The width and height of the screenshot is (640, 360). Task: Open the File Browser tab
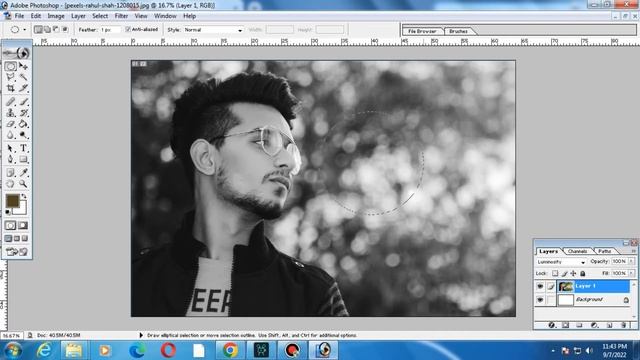[x=422, y=31]
